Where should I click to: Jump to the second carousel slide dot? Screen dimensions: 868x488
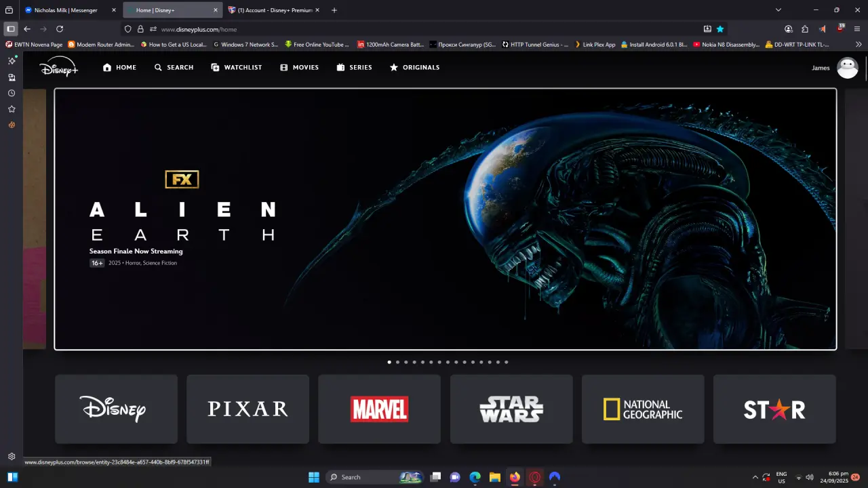(397, 362)
